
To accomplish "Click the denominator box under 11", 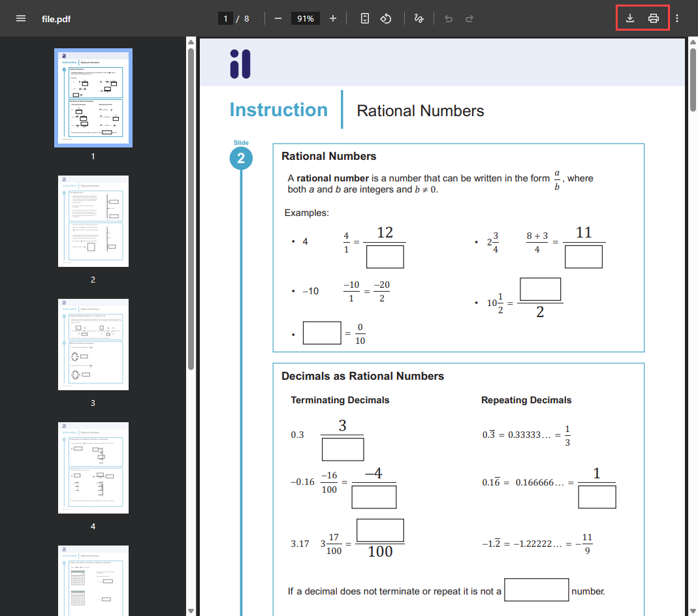I will (584, 256).
